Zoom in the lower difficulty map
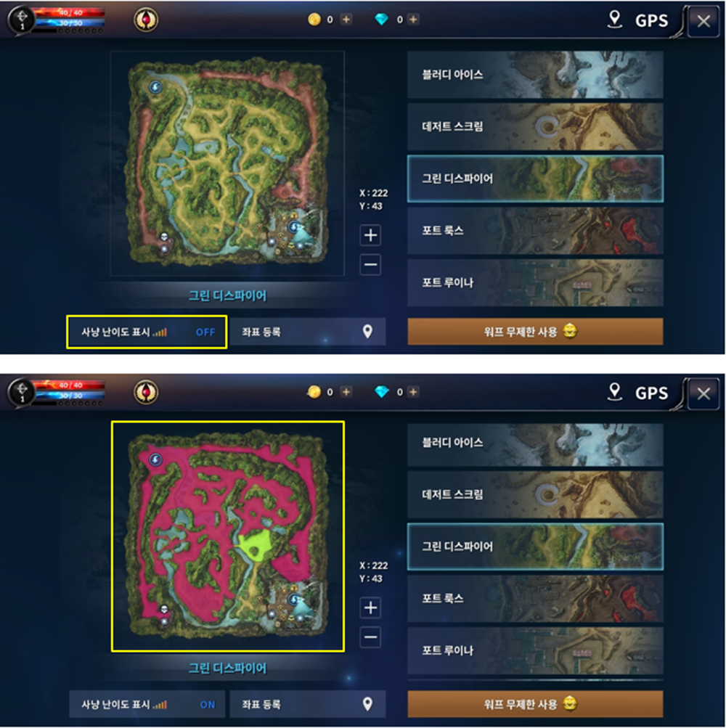 (x=370, y=608)
